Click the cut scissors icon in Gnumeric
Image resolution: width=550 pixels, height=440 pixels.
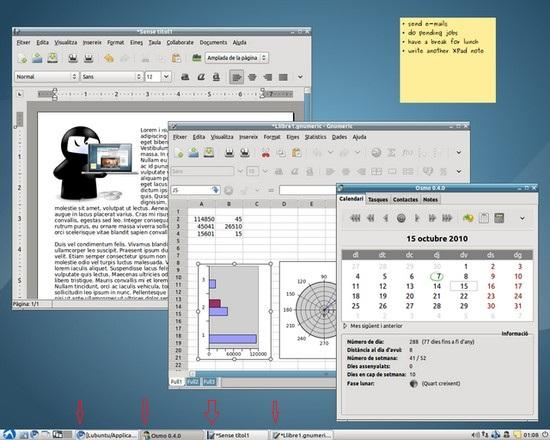[266, 153]
